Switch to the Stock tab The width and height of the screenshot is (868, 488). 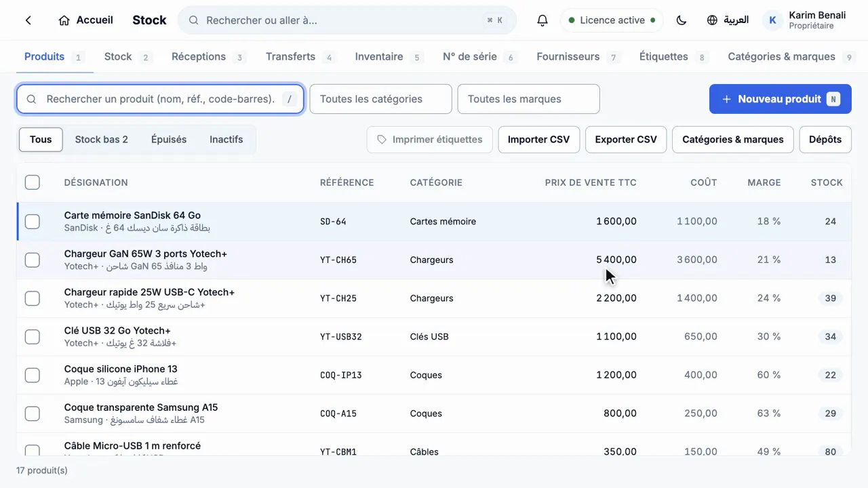(x=127, y=57)
